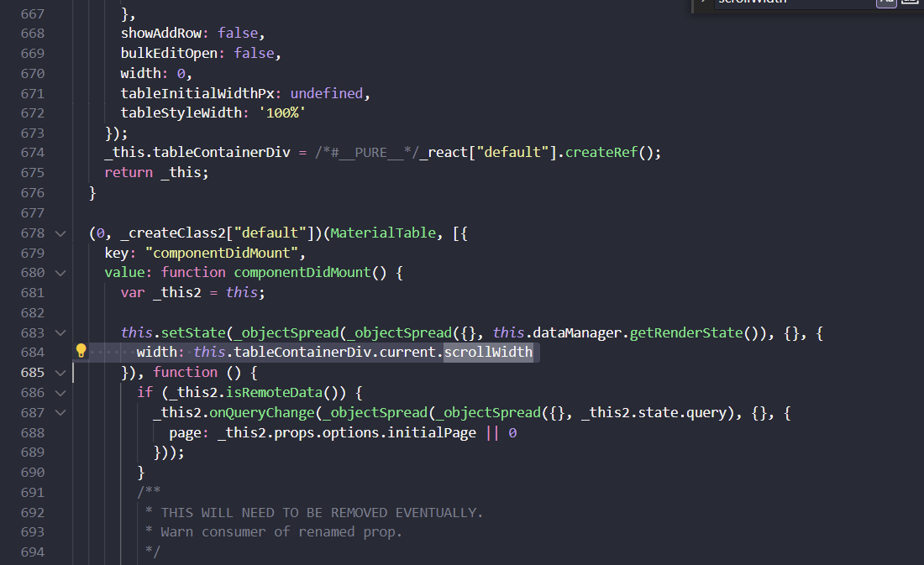Image resolution: width=924 pixels, height=565 pixels.
Task: Click the false value after showAddRow
Action: coord(238,34)
